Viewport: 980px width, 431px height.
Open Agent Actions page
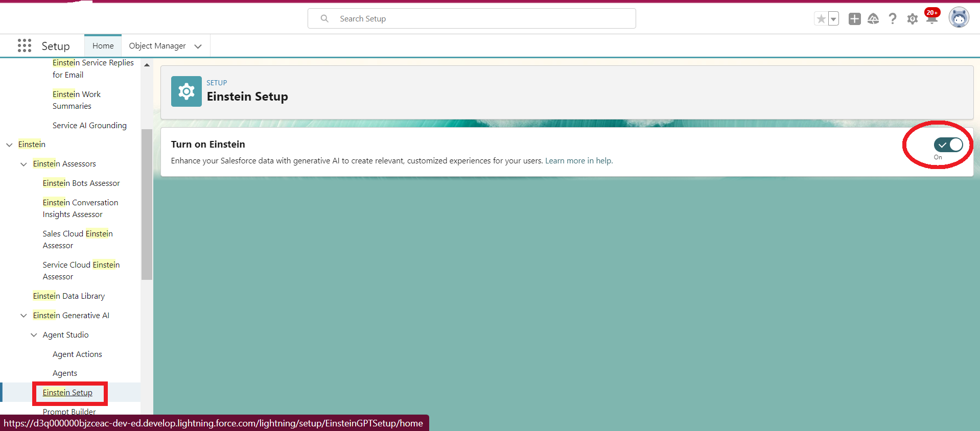[x=77, y=354]
